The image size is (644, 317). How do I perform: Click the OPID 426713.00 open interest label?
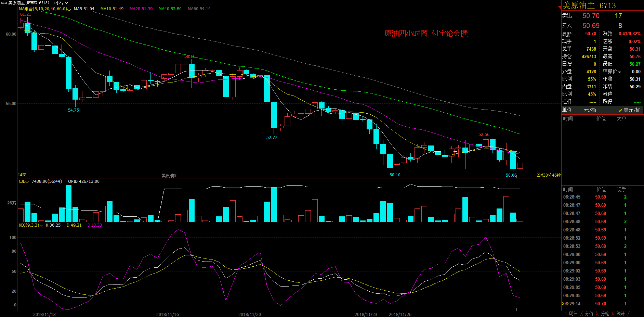pos(84,181)
